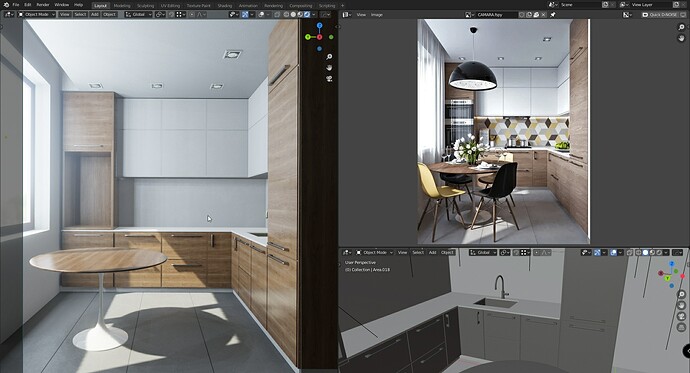690x373 pixels.
Task: Open pivot point dropdown in left viewport
Action: coord(160,15)
